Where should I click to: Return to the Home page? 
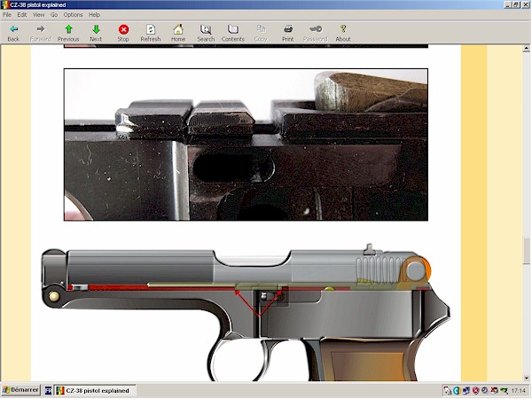(x=178, y=33)
